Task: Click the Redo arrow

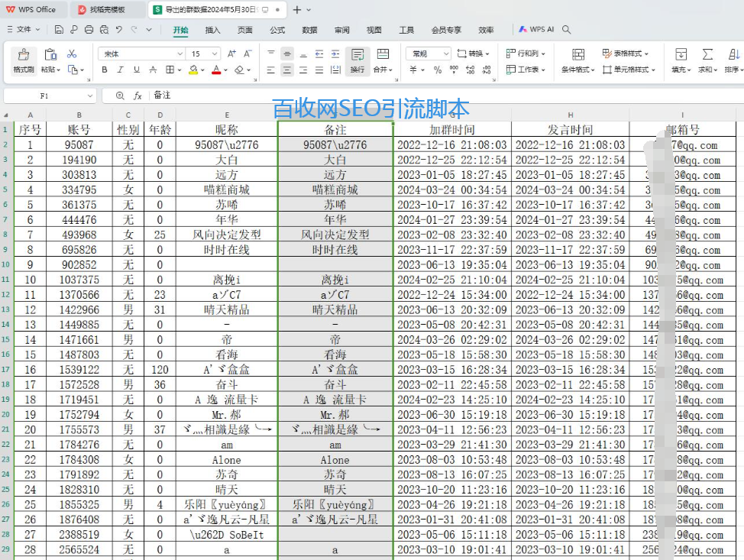Action: [x=134, y=30]
